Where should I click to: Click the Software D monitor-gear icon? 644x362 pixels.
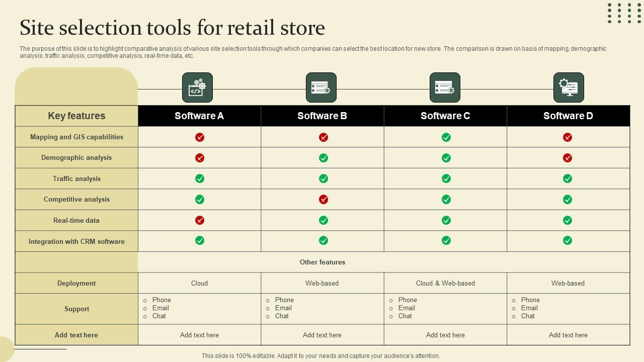click(569, 87)
